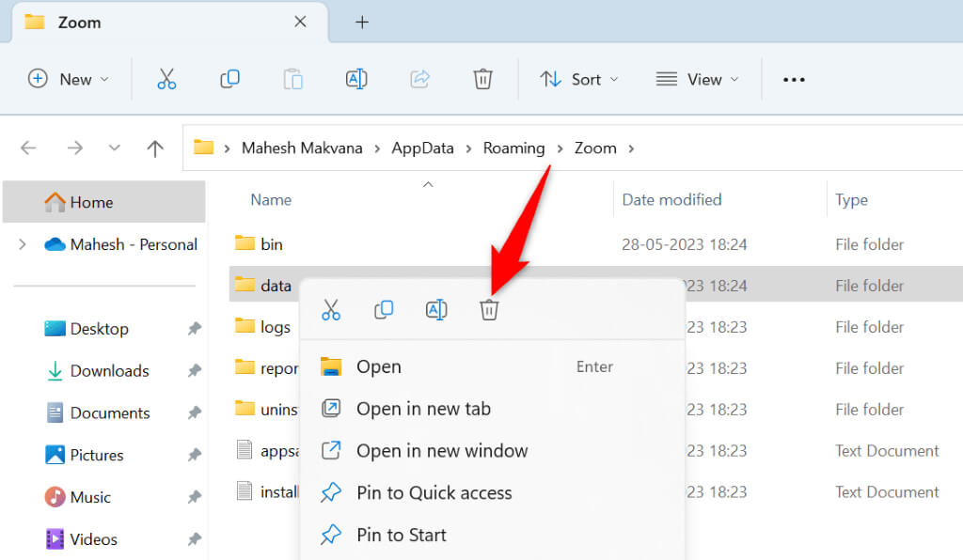Viewport: 963px width, 560px height.
Task: Choose Pin to Start
Action: (492, 535)
